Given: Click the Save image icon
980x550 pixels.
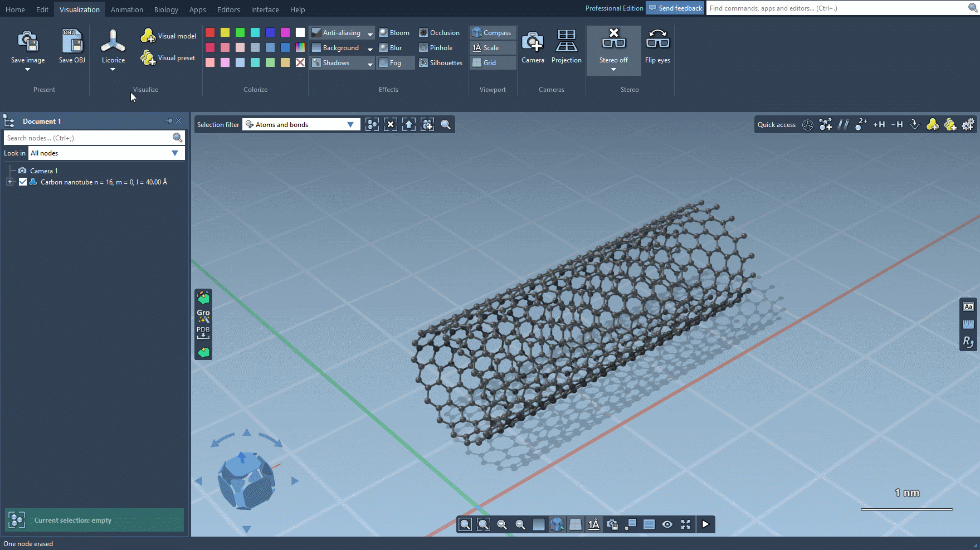Looking at the screenshot, I should pyautogui.click(x=28, y=41).
